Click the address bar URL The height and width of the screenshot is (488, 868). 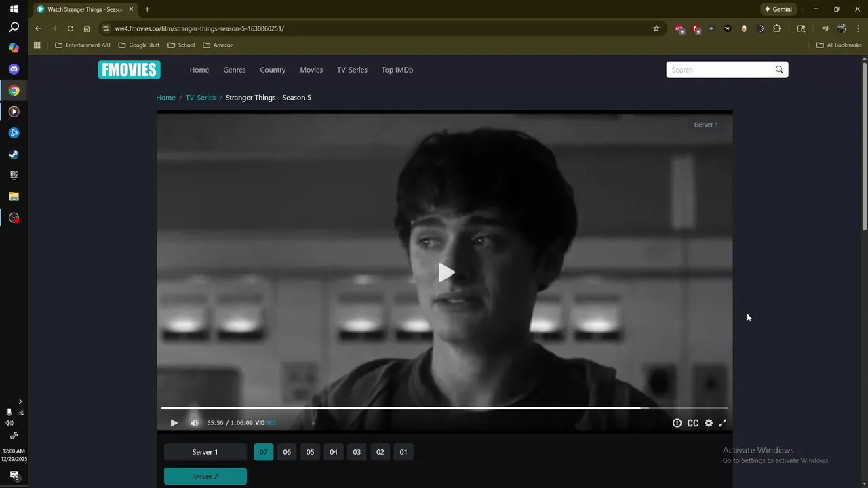tap(199, 28)
